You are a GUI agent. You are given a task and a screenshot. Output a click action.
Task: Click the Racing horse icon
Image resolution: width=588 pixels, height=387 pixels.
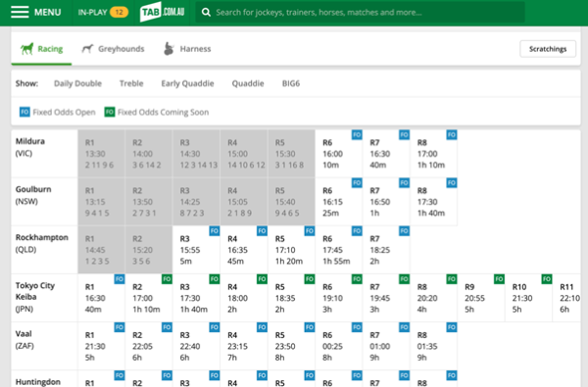[x=27, y=49]
